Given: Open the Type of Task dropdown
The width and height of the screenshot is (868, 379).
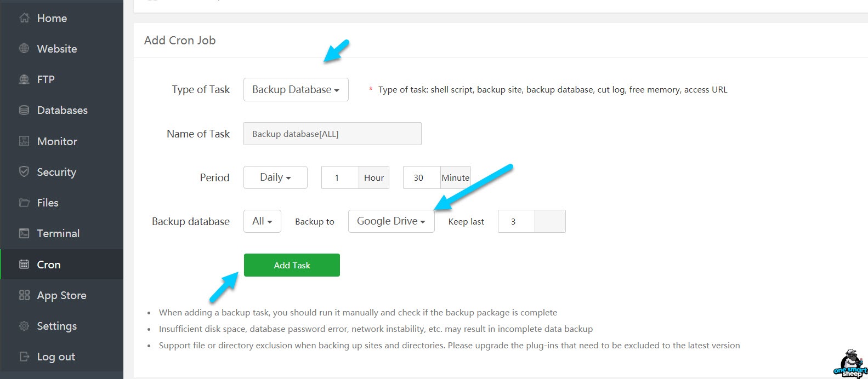Looking at the screenshot, I should [x=296, y=89].
